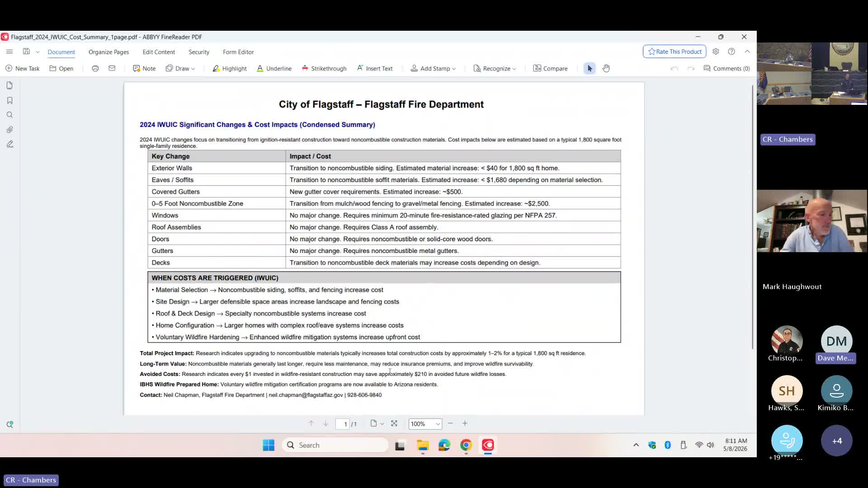
Task: Click Rate This Product button
Action: click(x=675, y=52)
